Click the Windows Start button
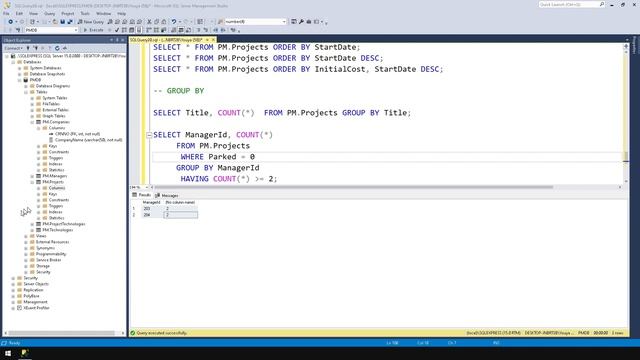The image size is (640, 360). pos(8,353)
